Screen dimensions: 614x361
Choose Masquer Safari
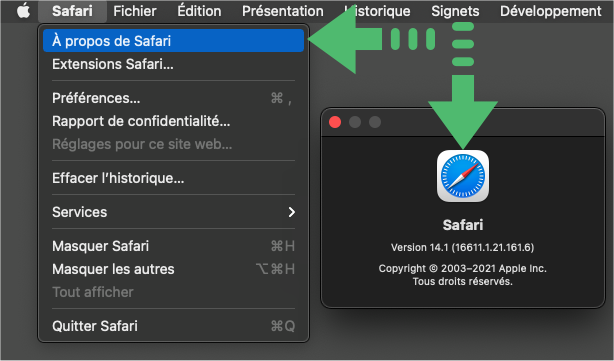point(173,246)
